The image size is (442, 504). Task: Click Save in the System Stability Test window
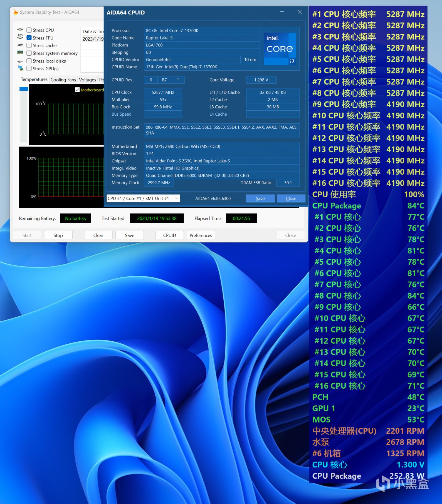coord(130,235)
